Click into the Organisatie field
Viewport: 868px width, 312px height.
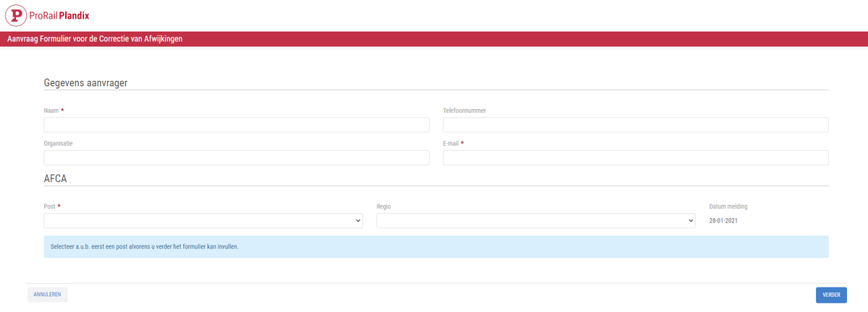(237, 157)
